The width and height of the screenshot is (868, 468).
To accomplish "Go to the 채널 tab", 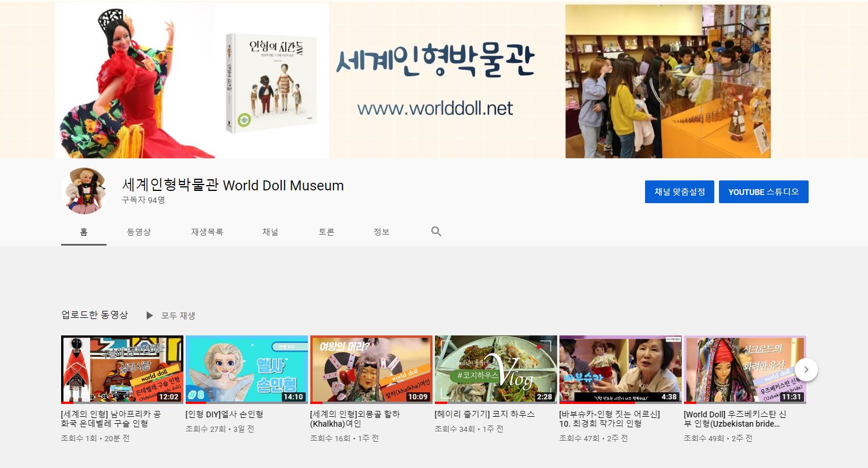I will click(x=270, y=232).
